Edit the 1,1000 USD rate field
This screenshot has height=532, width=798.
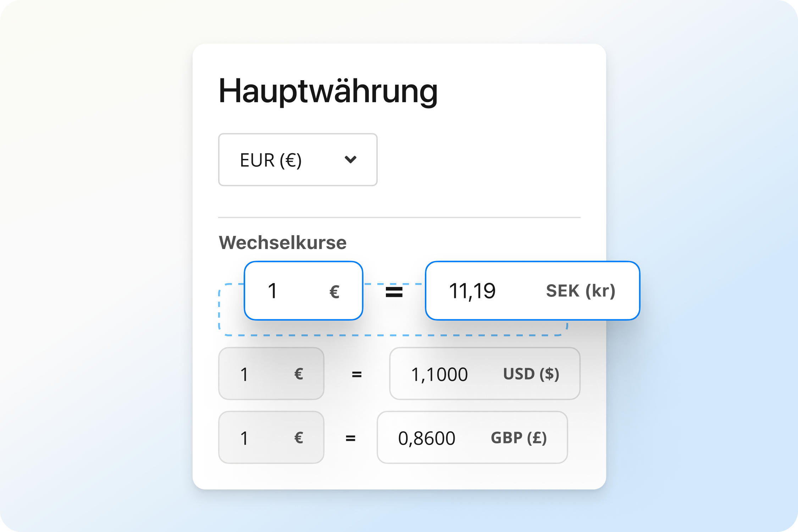[x=485, y=374]
